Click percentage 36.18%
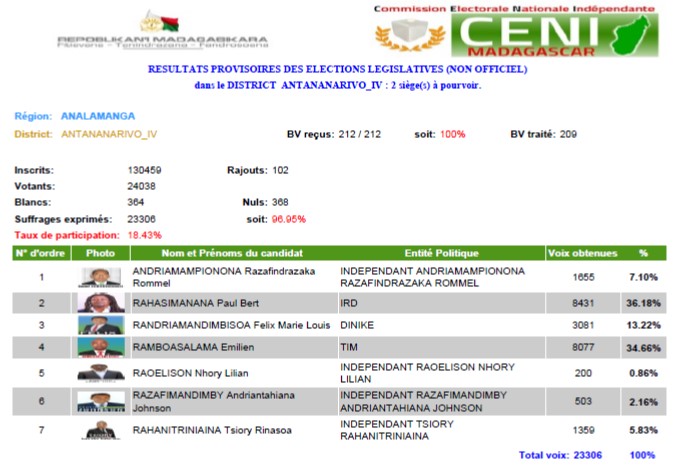681x473 pixels. pos(643,303)
